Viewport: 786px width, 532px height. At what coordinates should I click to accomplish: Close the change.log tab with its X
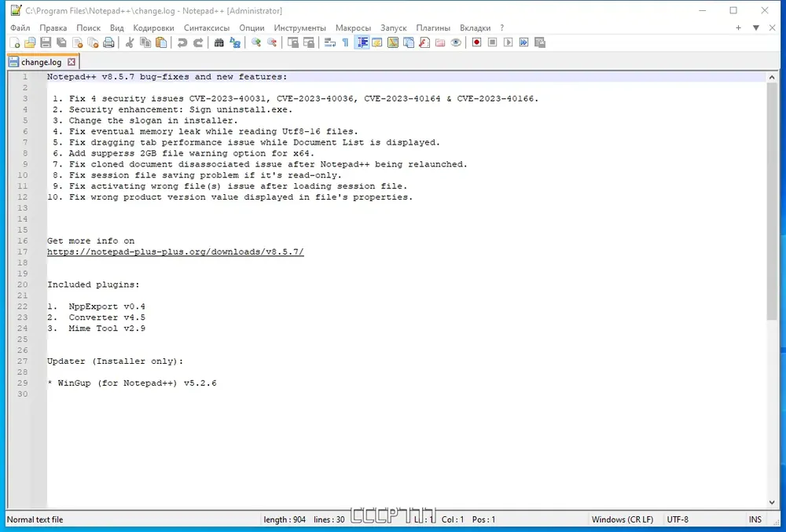pos(72,61)
